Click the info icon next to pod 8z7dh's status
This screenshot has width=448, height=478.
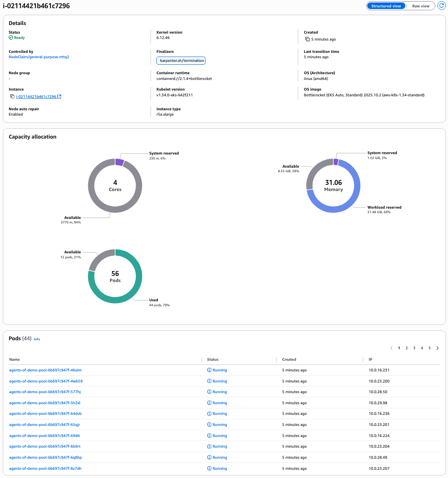tap(210, 468)
